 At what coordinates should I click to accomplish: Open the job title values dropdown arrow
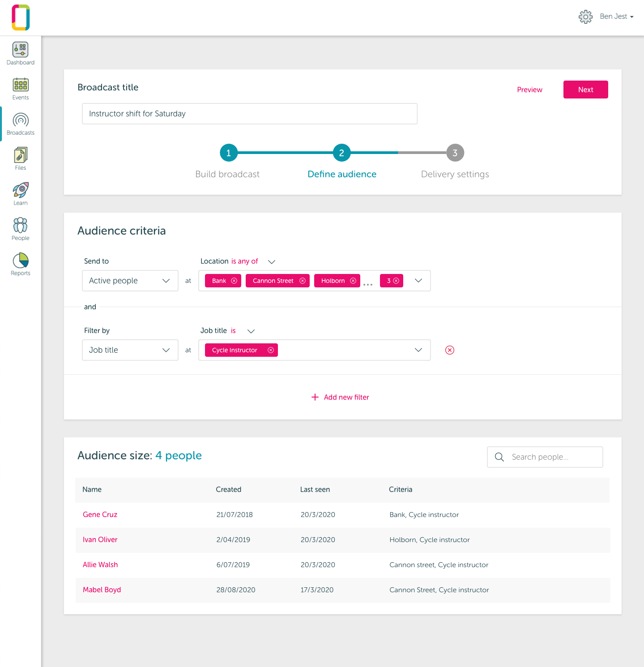click(x=418, y=350)
